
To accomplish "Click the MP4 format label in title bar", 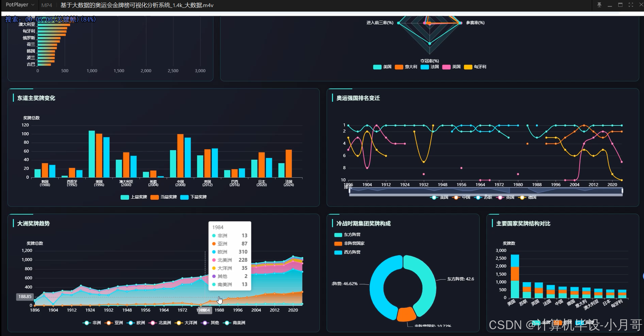I will tap(47, 5).
